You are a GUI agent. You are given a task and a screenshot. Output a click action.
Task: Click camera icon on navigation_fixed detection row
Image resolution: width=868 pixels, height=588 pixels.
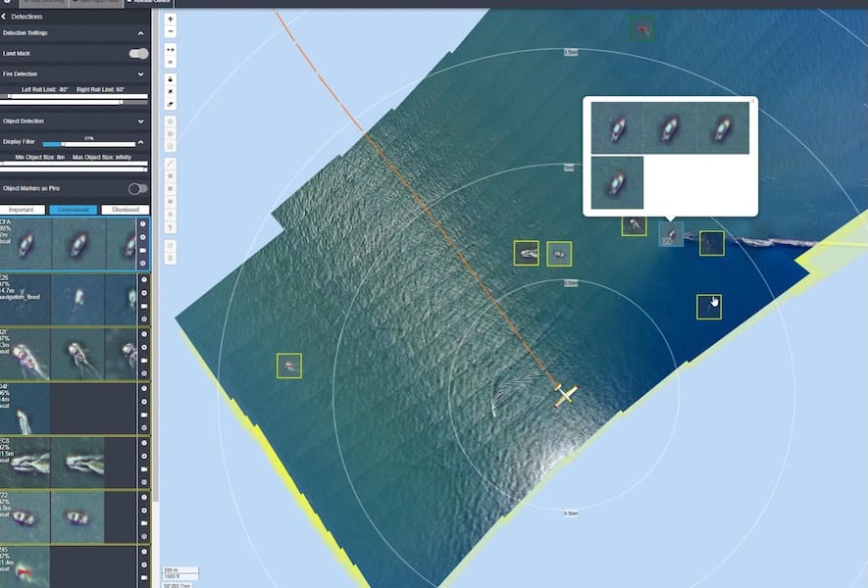coord(144,306)
